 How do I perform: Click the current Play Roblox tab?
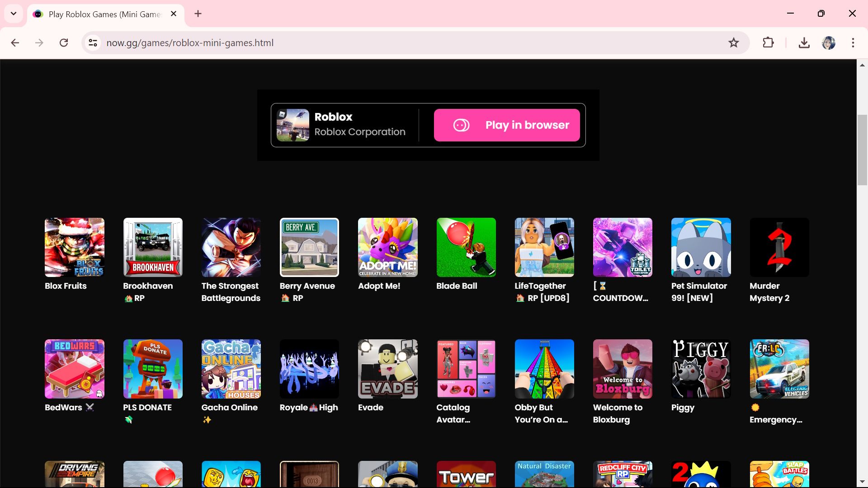click(x=105, y=14)
